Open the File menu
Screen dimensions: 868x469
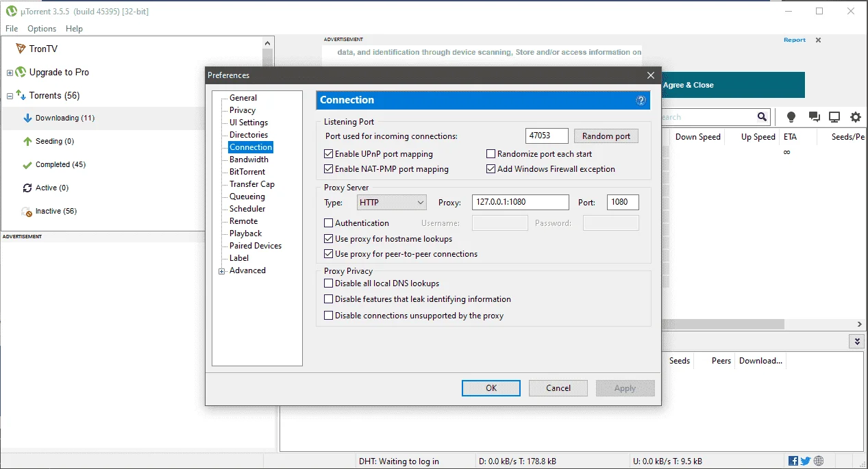pos(12,29)
